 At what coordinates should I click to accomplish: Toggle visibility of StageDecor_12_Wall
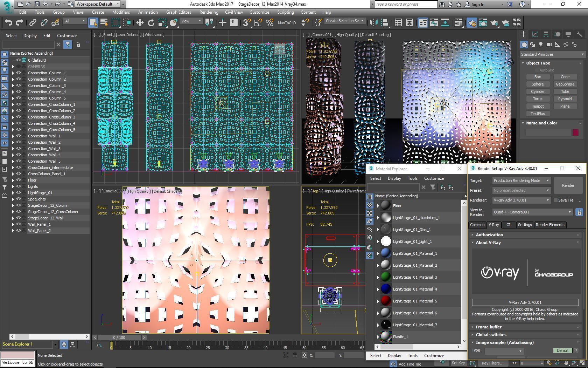coord(19,218)
